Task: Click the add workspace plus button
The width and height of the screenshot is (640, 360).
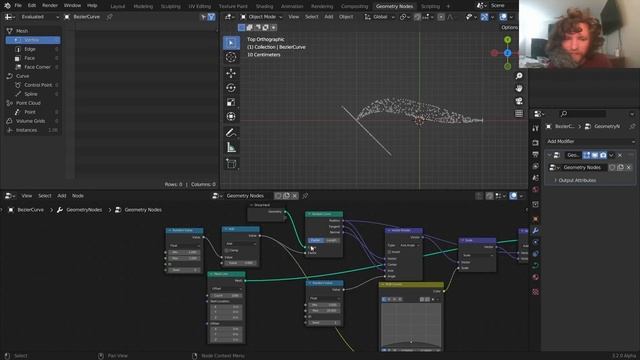Action: [448, 6]
